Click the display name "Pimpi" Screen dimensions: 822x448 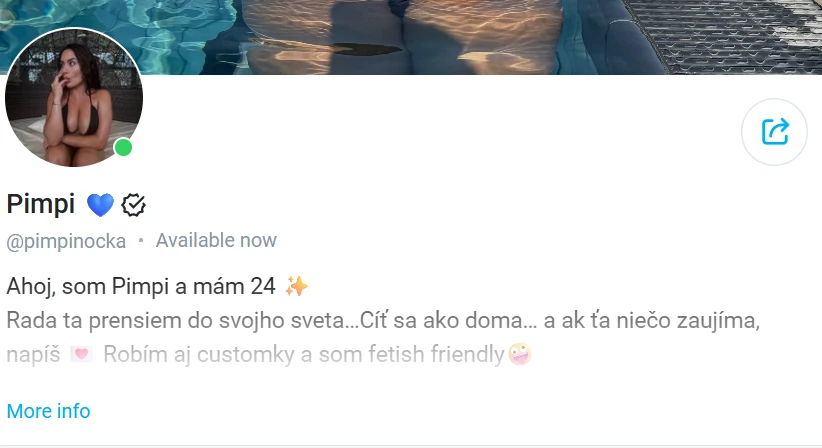(x=41, y=204)
